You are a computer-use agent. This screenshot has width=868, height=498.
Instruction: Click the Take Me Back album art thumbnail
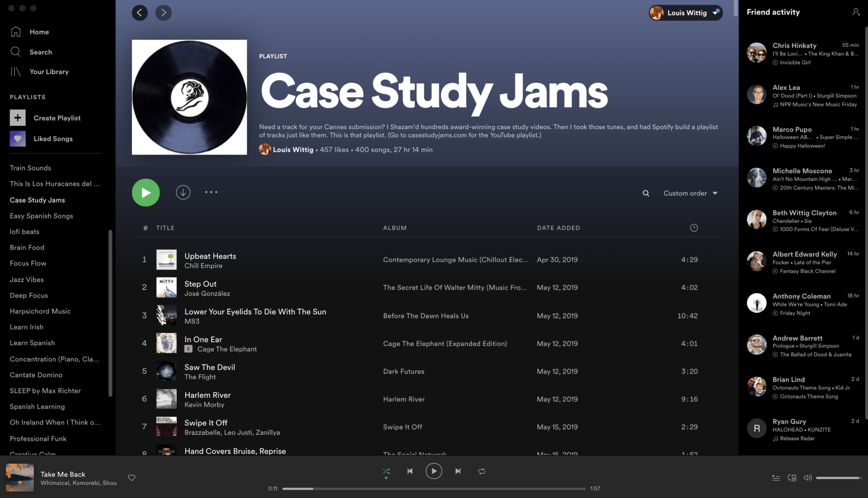point(20,477)
